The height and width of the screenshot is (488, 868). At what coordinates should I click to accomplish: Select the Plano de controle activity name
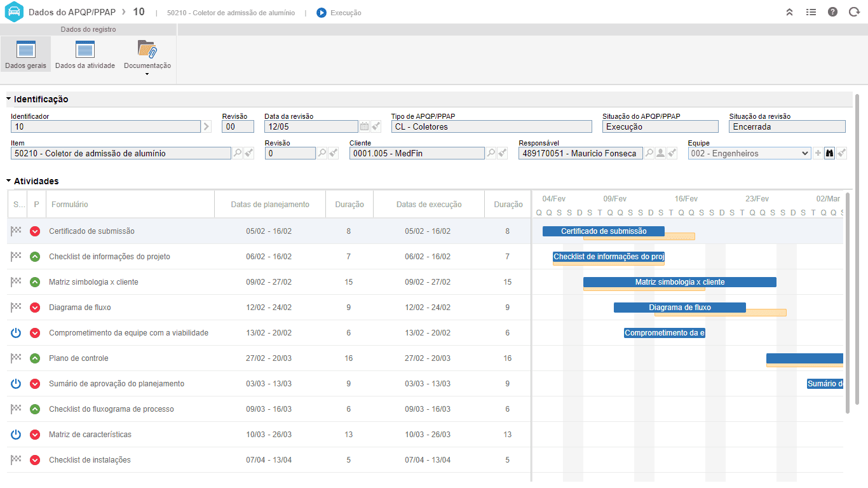point(79,358)
